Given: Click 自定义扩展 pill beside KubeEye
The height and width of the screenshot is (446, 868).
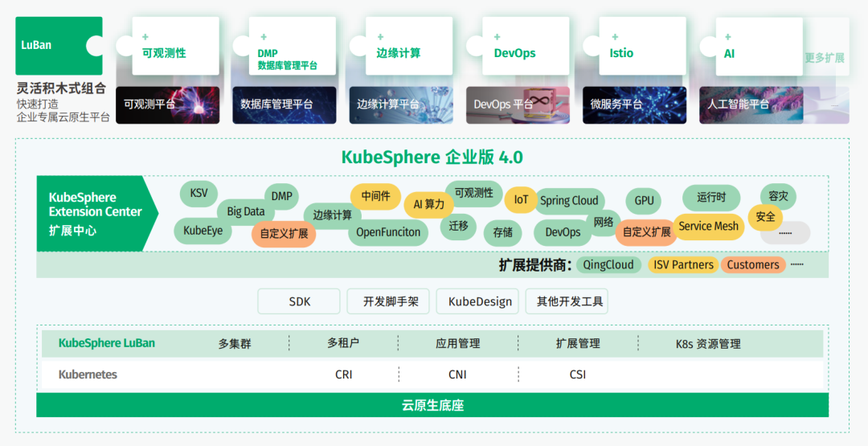Looking at the screenshot, I should coord(284,234).
